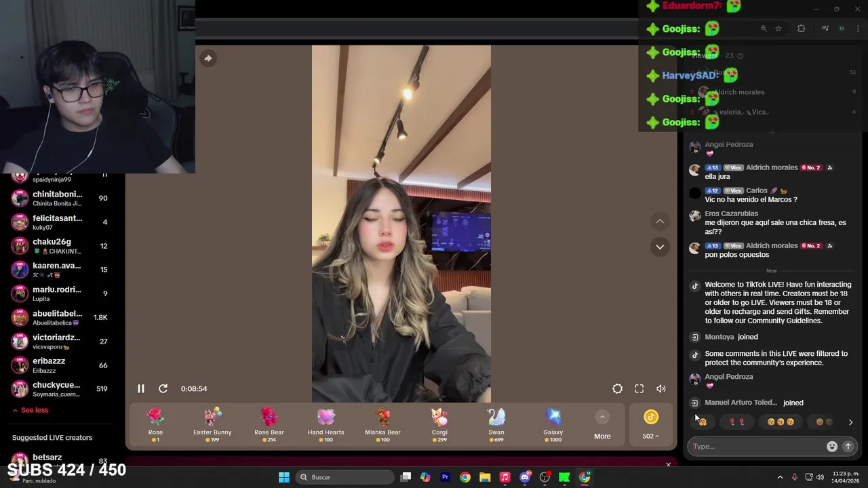The image size is (868, 488).
Task: Click Carlos username in chat
Action: click(x=757, y=190)
